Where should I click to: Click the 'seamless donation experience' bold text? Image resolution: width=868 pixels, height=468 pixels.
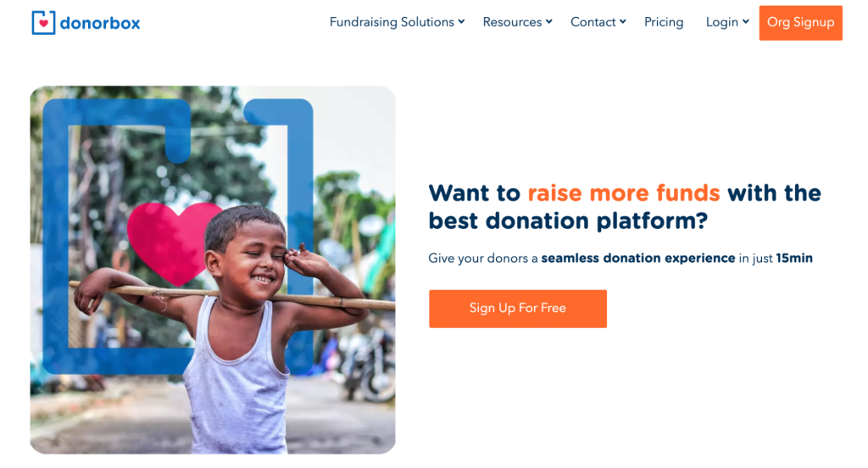point(638,258)
